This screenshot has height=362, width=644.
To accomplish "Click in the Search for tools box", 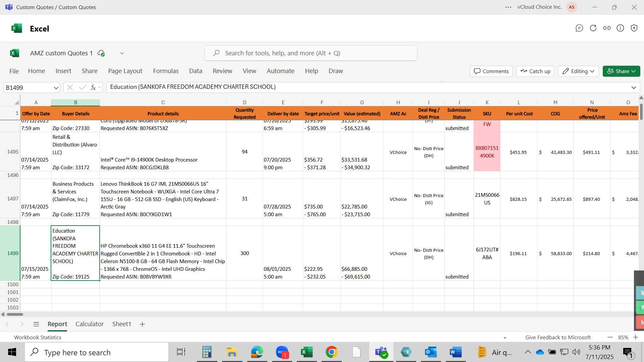I will [x=311, y=53].
